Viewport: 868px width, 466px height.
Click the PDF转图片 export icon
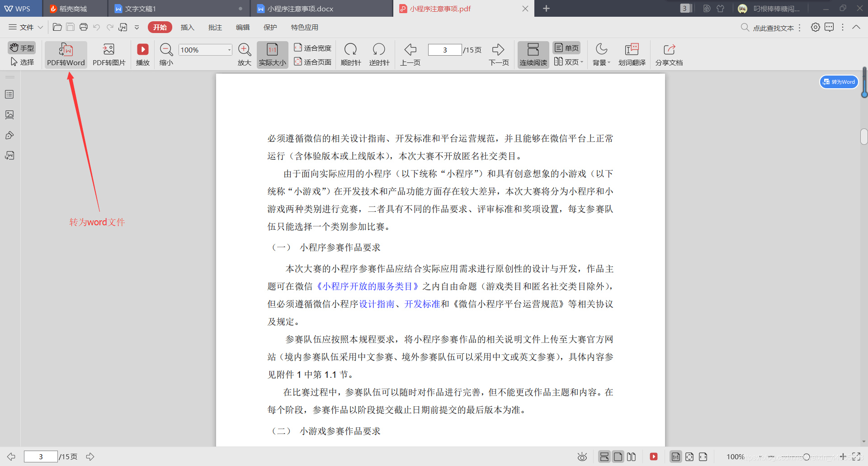coord(109,54)
